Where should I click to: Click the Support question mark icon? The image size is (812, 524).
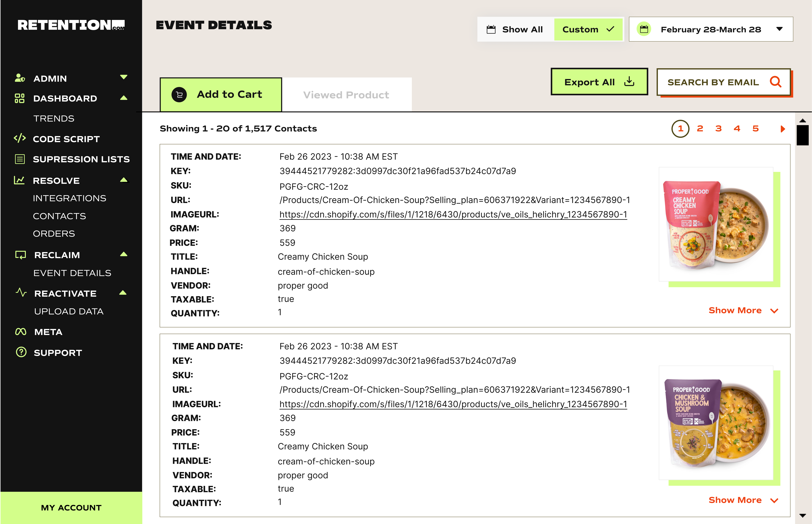pyautogui.click(x=21, y=352)
